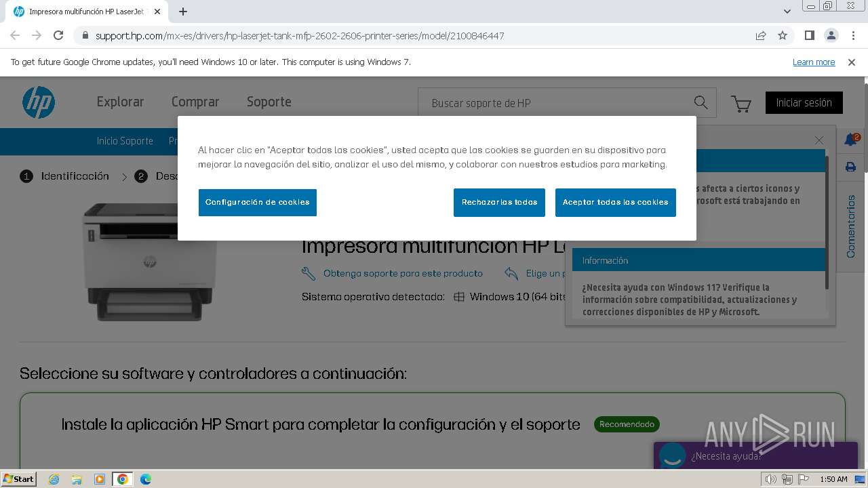Screen dimensions: 868x488
Task: Open Windows Media Player from taskbar
Action: 100,479
